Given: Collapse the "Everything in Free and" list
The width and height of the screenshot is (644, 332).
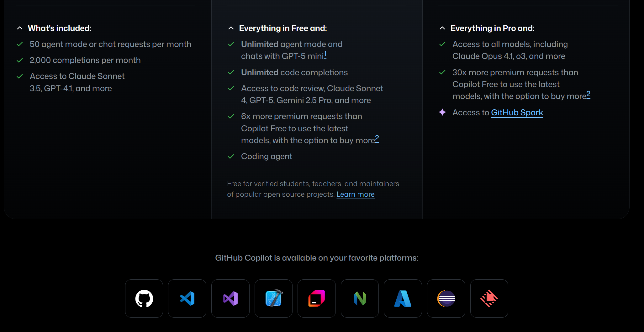Looking at the screenshot, I should 231,28.
